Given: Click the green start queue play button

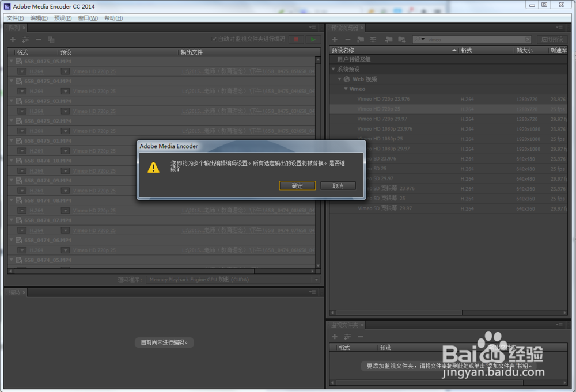Looking at the screenshot, I should pyautogui.click(x=313, y=40).
